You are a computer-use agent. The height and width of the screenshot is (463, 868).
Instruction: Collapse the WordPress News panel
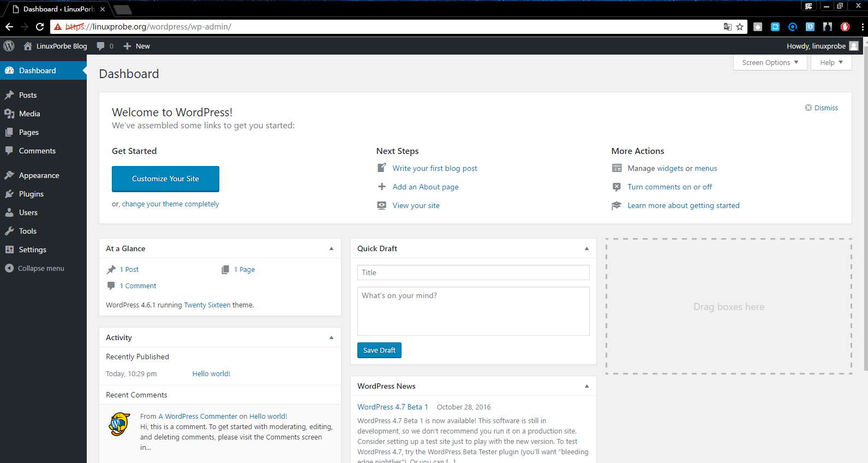586,386
